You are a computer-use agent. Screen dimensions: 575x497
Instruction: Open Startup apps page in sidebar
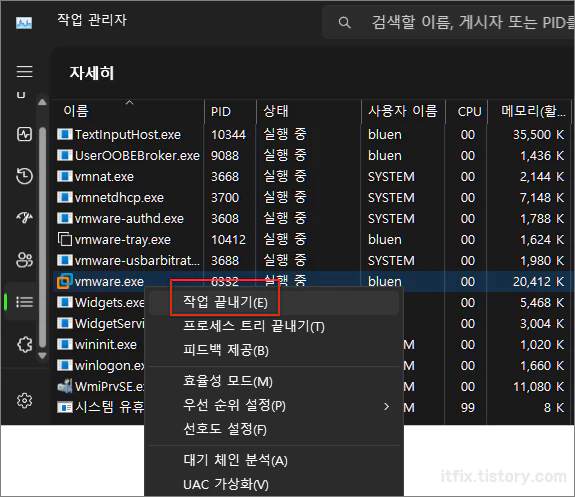click(25, 218)
